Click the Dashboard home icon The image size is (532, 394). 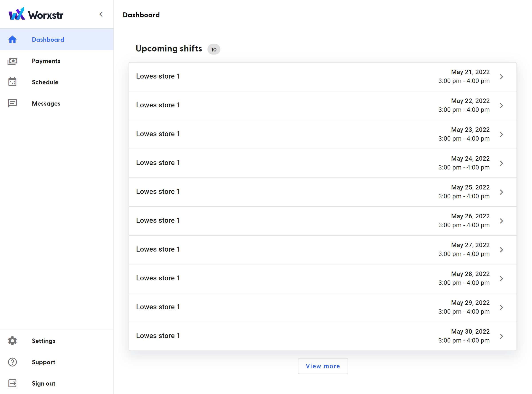click(x=12, y=39)
